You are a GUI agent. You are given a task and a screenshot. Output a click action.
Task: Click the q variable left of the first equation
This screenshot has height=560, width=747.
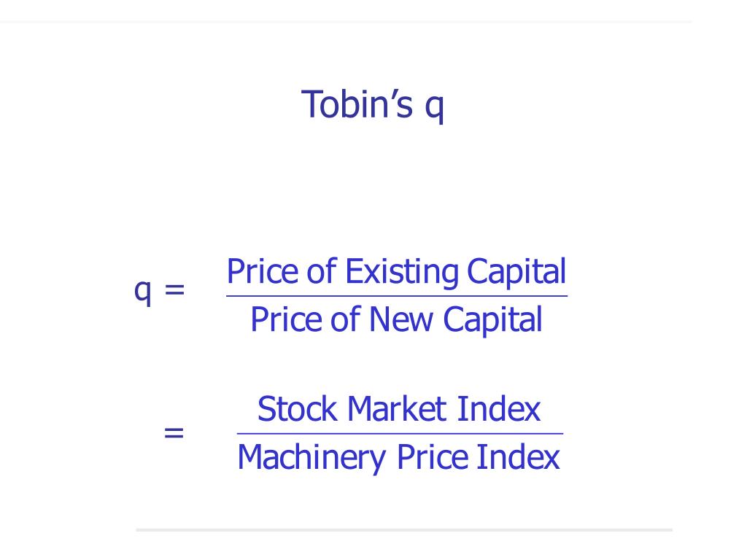pyautogui.click(x=143, y=292)
